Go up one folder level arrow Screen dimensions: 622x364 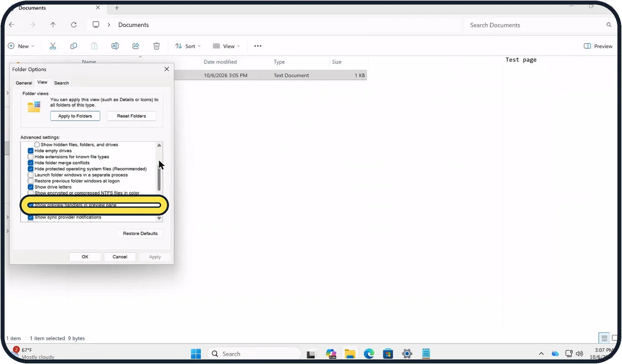tap(53, 25)
